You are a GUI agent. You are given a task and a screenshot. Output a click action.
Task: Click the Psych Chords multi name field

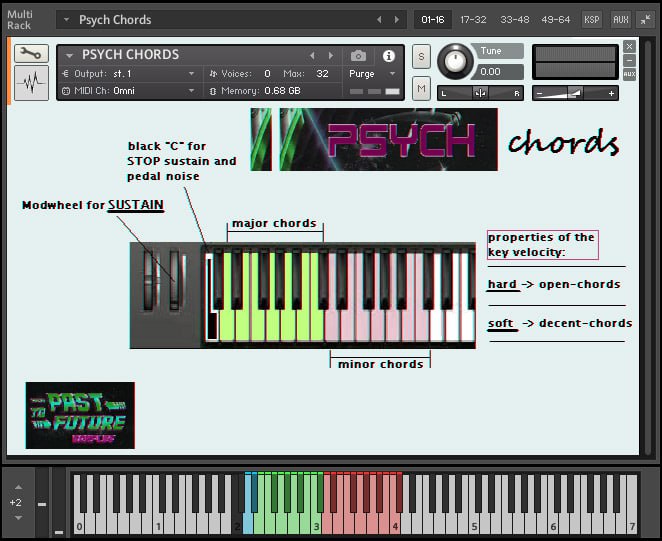coord(231,19)
